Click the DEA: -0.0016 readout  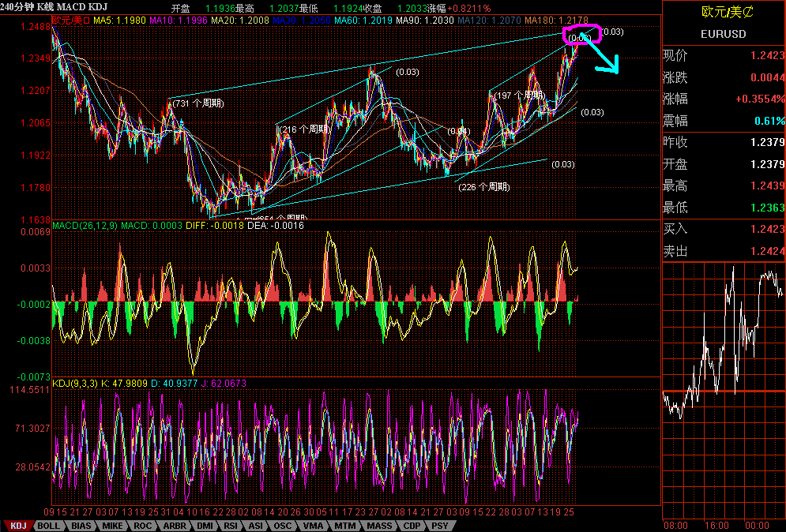[x=276, y=226]
